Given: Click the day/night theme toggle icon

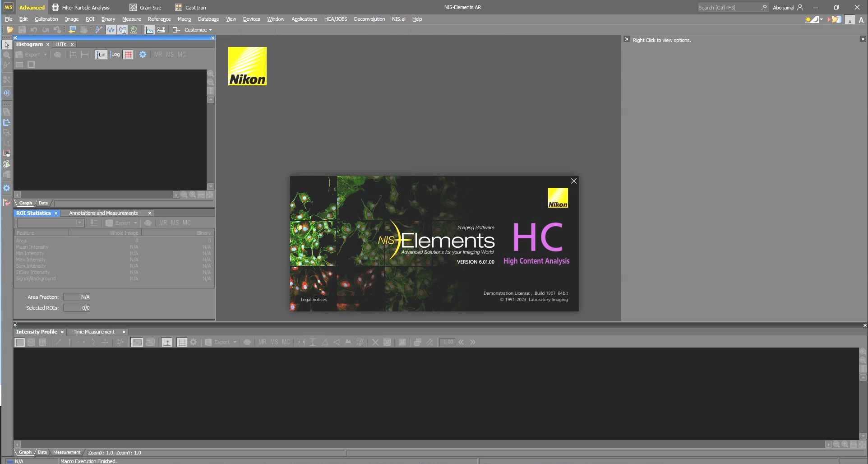Looking at the screenshot, I should pos(812,19).
